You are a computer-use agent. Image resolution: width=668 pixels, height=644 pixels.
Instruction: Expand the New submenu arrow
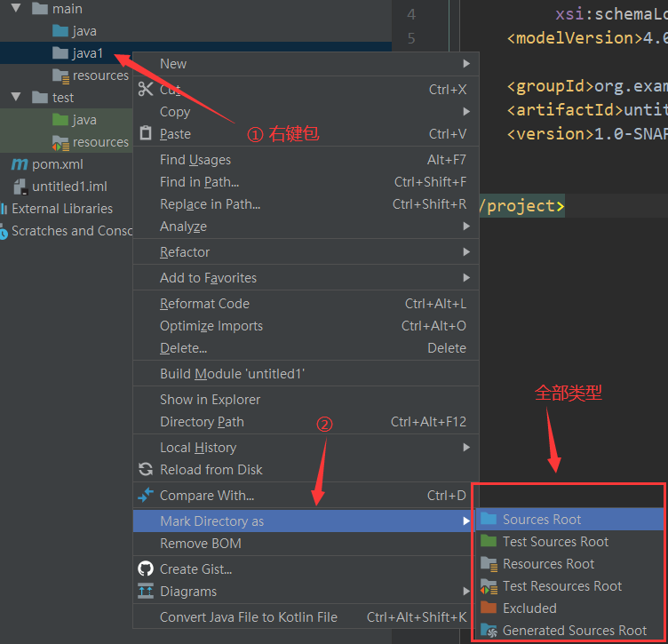466,63
